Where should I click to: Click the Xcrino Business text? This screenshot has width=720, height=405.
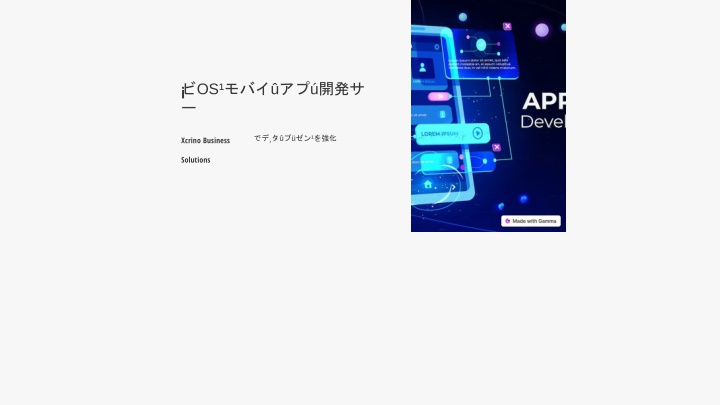205,141
